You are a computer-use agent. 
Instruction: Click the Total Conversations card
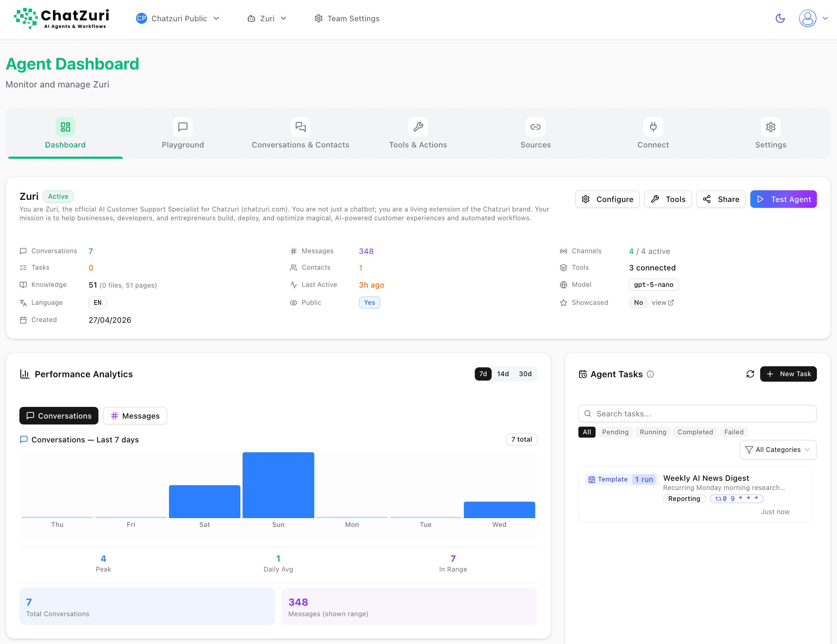(147, 606)
